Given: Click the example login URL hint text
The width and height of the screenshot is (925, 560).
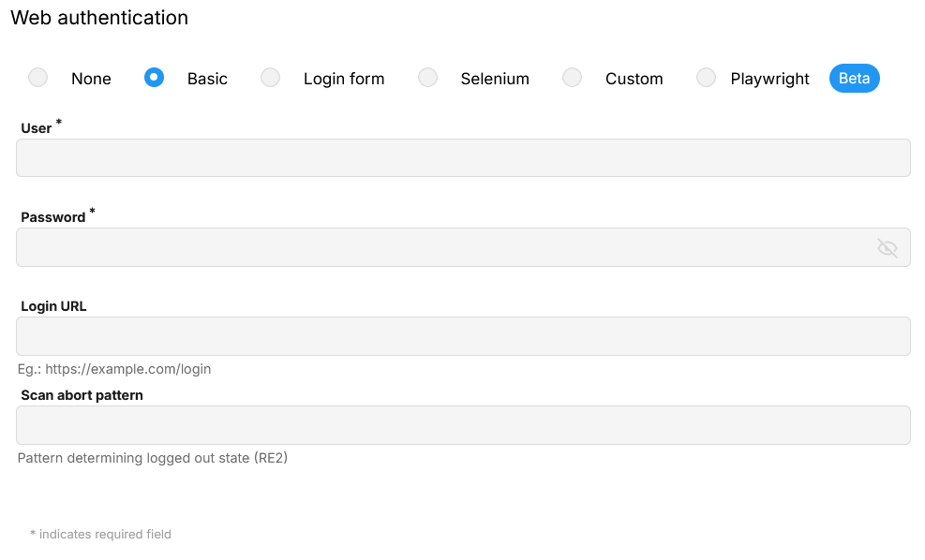Looking at the screenshot, I should (114, 369).
